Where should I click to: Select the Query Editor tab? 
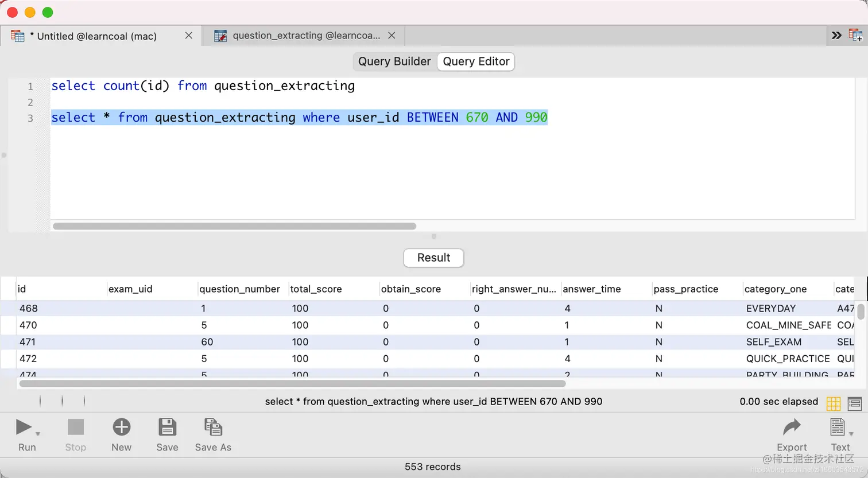pyautogui.click(x=476, y=61)
